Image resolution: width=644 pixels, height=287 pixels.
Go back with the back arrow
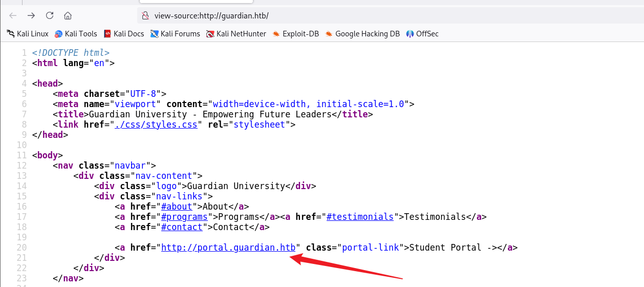point(13,15)
